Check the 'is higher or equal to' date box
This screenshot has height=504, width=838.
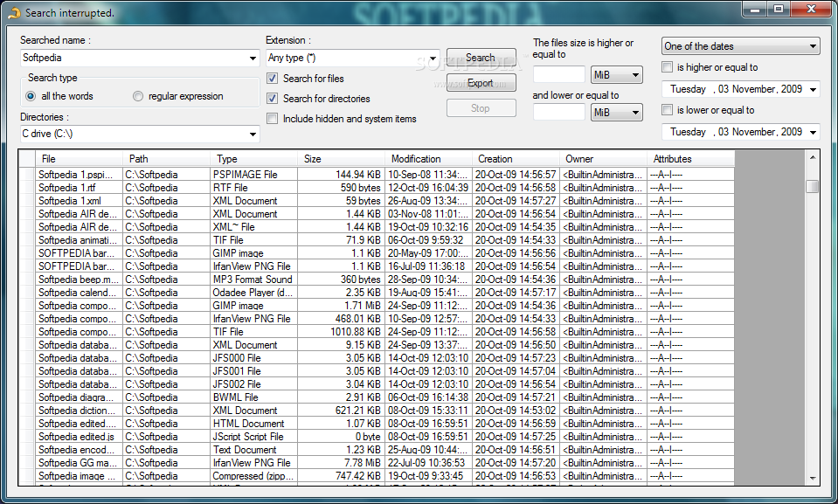667,66
